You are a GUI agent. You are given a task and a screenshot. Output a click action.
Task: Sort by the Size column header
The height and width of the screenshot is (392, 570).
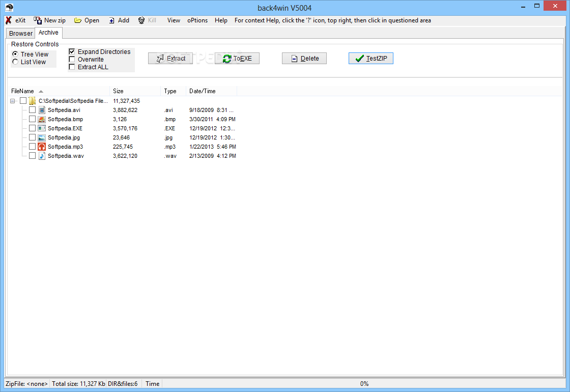[x=135, y=91]
